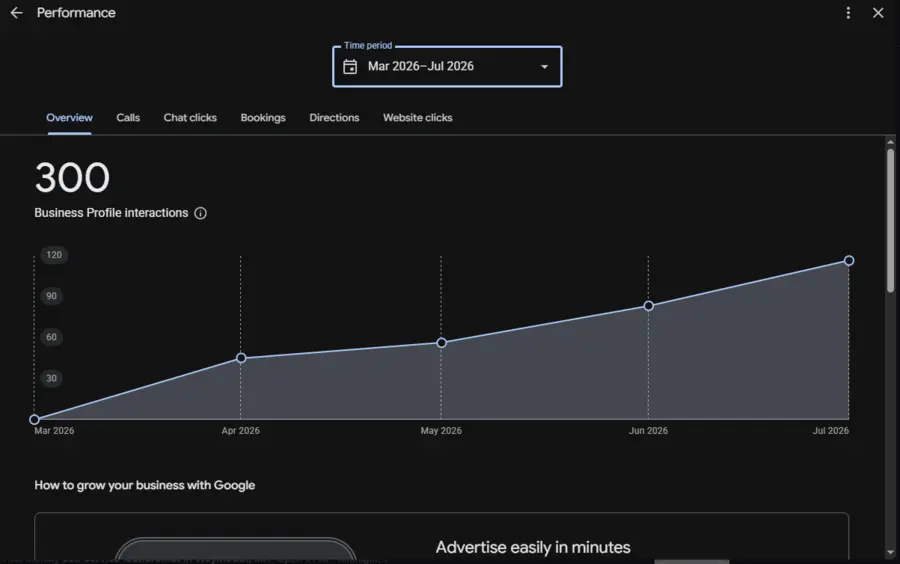
Task: Click the vertical scrollbar thumb
Action: pos(890,221)
